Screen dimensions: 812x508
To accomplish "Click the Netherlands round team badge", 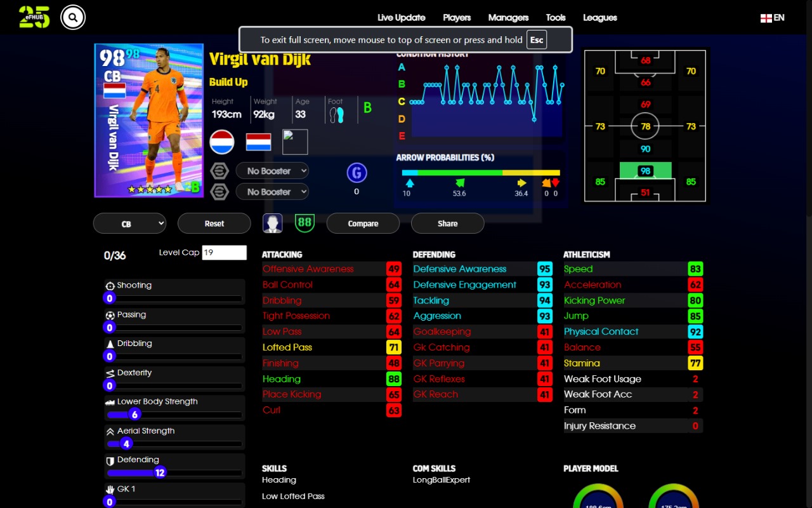I will coord(222,142).
